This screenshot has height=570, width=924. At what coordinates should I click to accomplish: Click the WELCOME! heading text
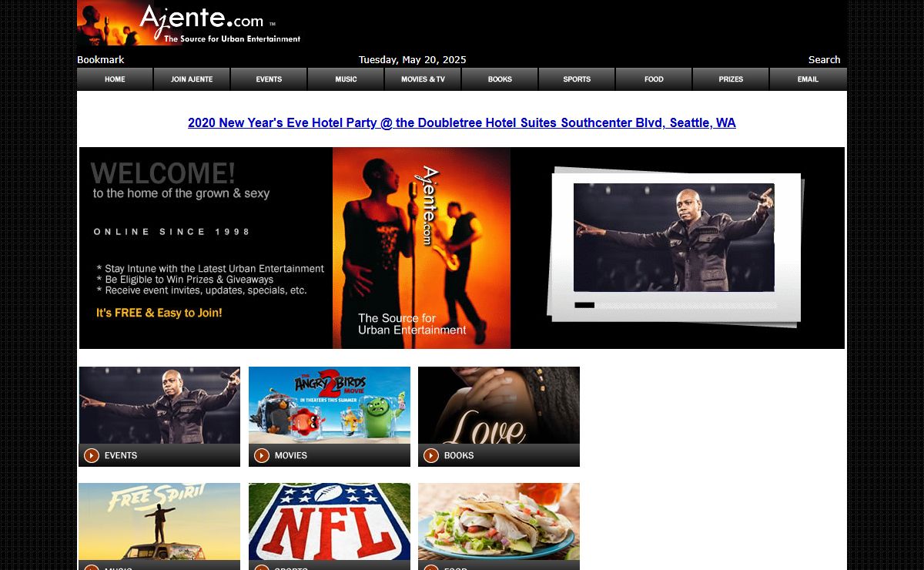pyautogui.click(x=163, y=173)
